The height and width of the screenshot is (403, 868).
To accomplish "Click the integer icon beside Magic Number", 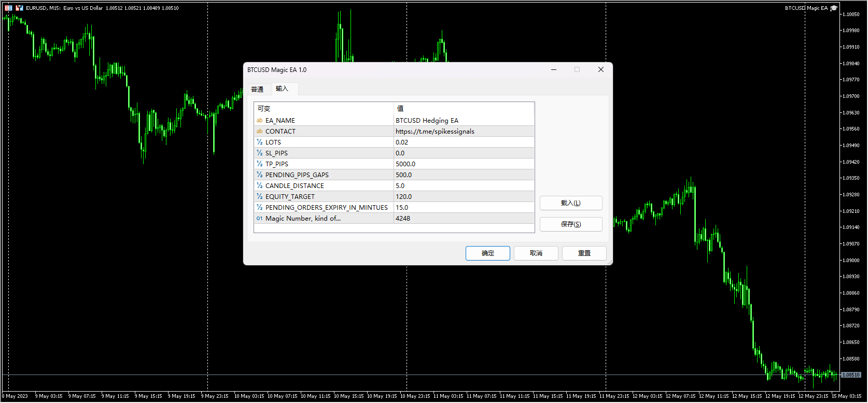I will 259,219.
